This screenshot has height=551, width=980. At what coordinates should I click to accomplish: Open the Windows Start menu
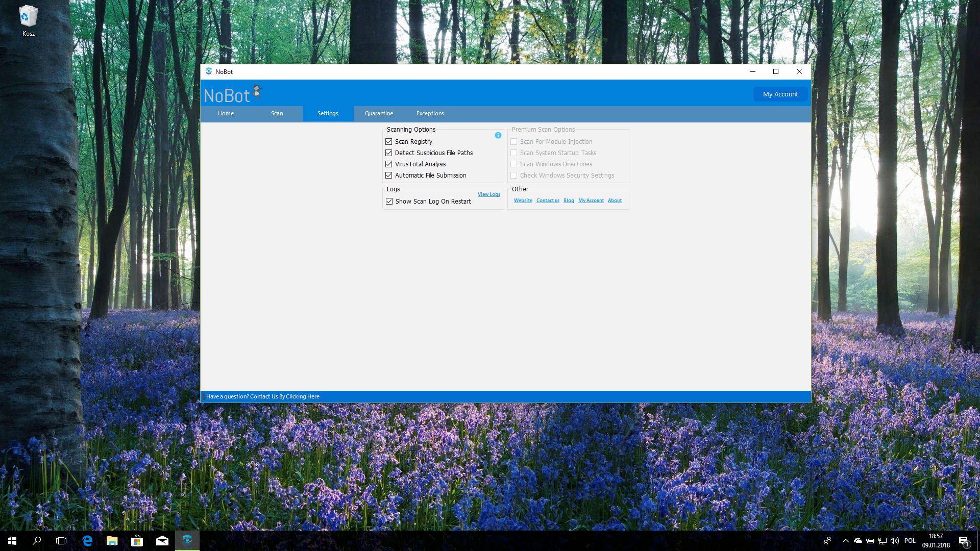coord(12,541)
